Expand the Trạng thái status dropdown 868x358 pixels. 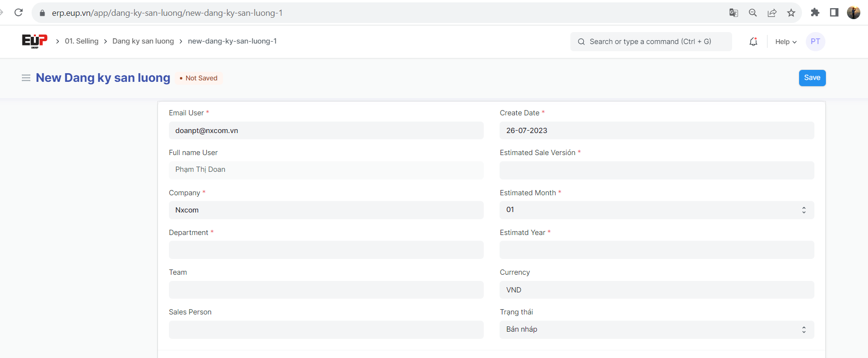657,330
